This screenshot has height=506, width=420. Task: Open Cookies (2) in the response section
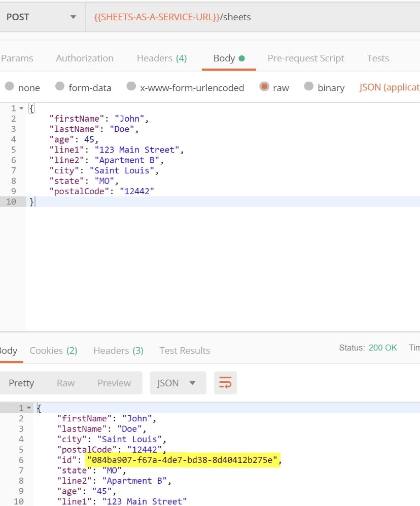click(53, 350)
